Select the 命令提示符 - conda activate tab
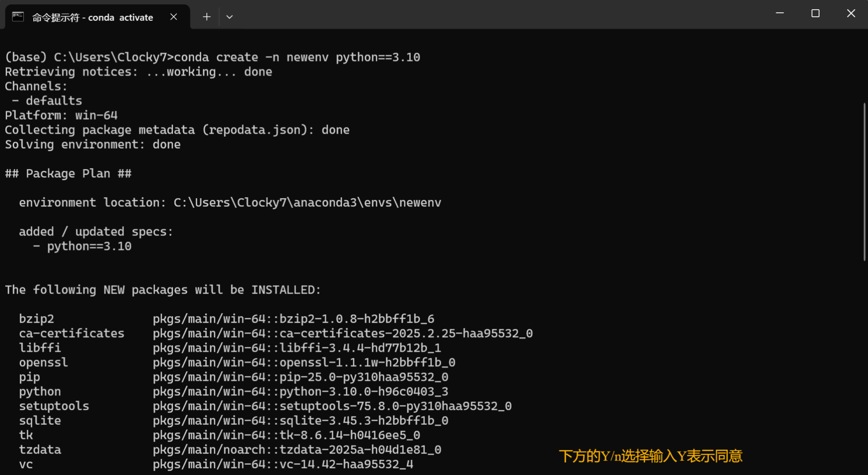This screenshot has width=868, height=475. (x=92, y=17)
